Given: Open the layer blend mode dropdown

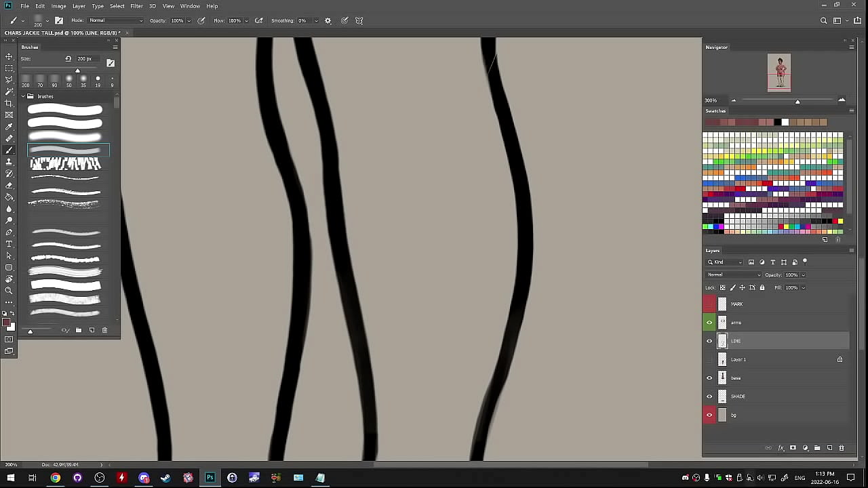Looking at the screenshot, I should click(734, 274).
